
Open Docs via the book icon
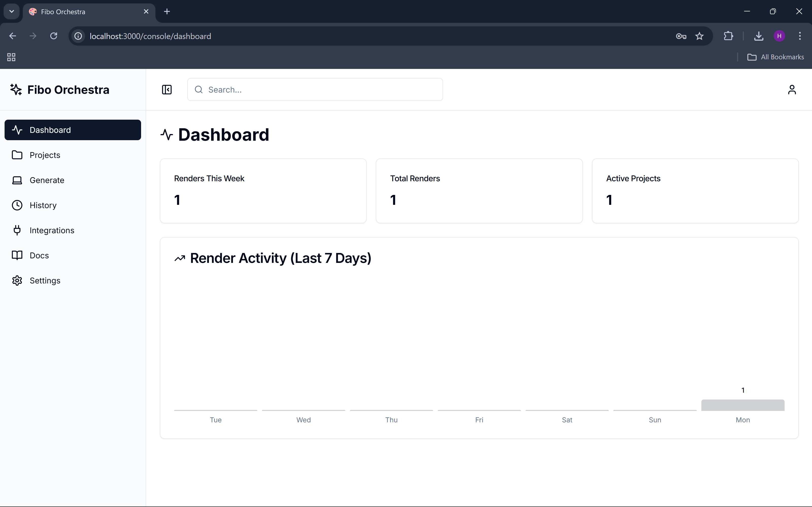coord(17,256)
